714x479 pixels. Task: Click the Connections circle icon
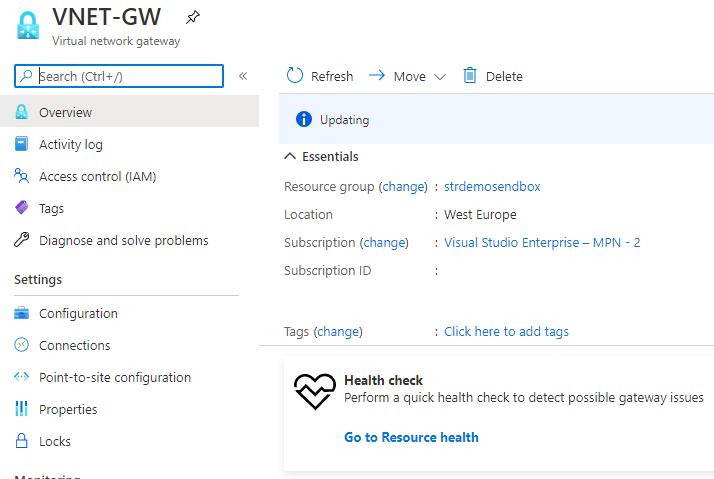(21, 345)
